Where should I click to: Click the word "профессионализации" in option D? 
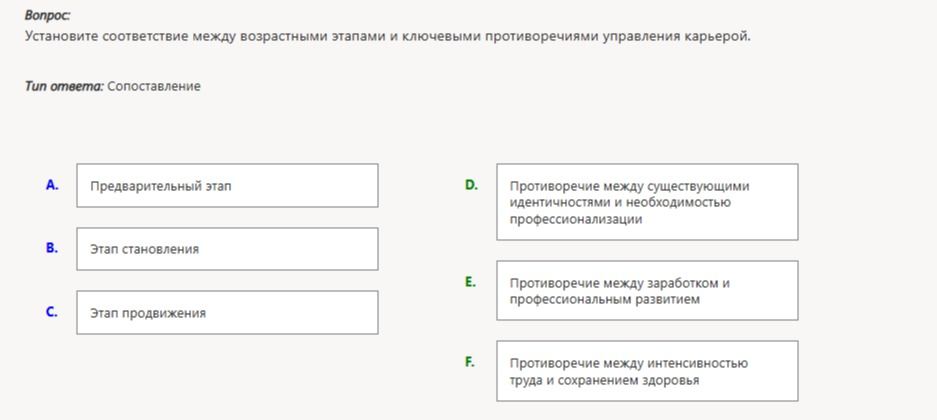[x=576, y=219]
